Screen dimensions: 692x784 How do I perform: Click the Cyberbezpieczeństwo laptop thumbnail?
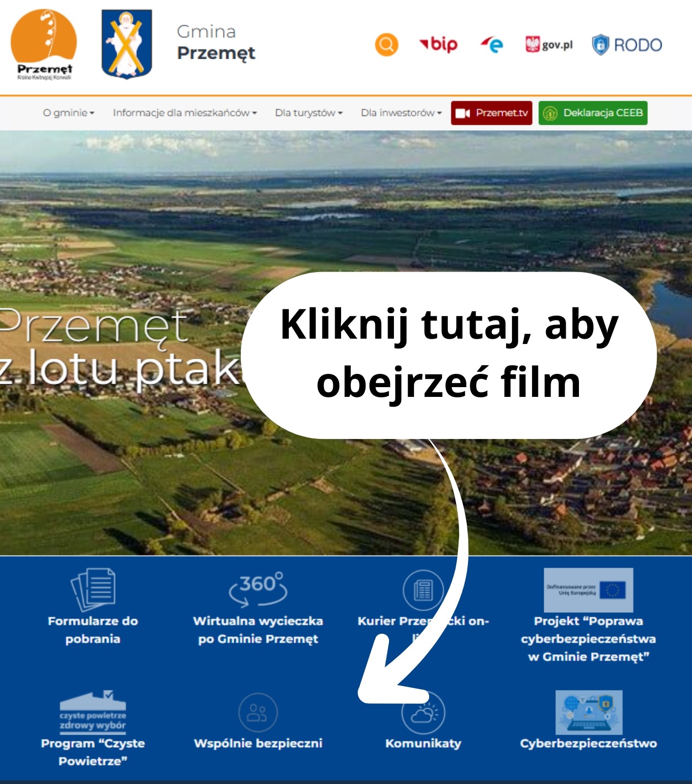(589, 713)
